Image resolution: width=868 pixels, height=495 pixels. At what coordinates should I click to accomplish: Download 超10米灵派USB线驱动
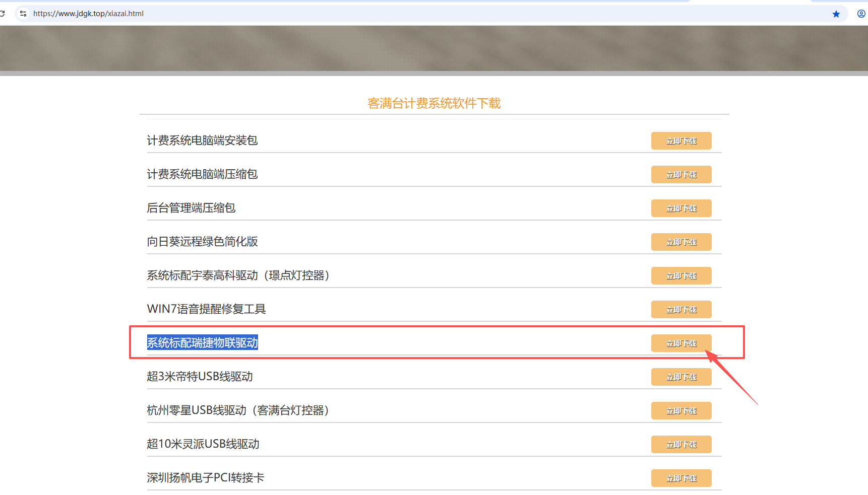tap(681, 445)
